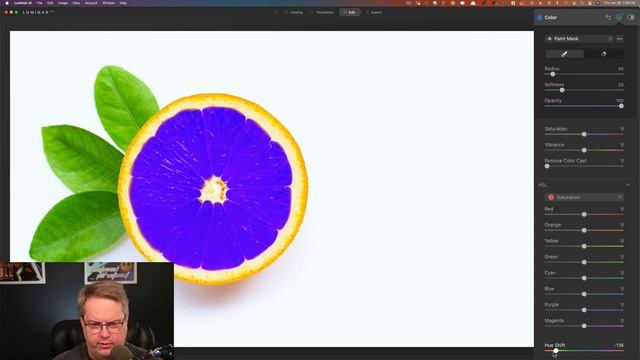Open the Paint Mask dropdown
Viewport: 640px width, 360px height.
click(579, 39)
